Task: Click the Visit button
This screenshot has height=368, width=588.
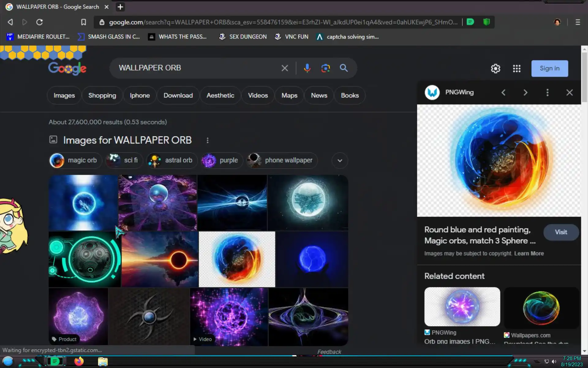Action: click(x=561, y=232)
